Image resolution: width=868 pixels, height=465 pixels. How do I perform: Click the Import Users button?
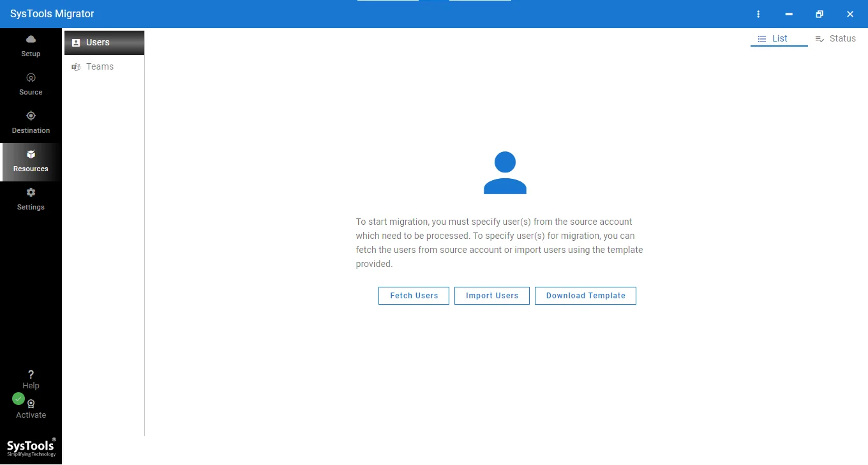tap(492, 296)
